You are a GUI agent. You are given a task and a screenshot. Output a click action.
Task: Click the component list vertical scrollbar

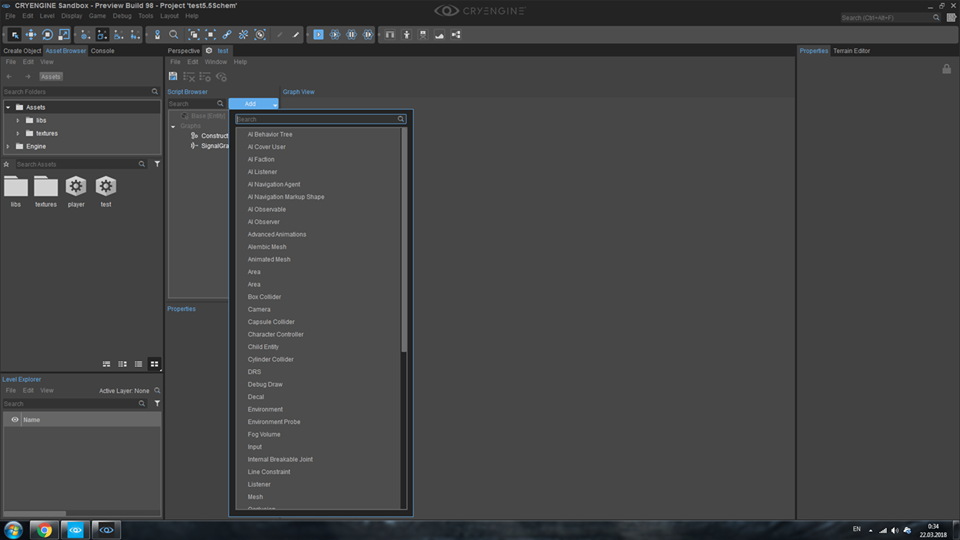pyautogui.click(x=403, y=240)
